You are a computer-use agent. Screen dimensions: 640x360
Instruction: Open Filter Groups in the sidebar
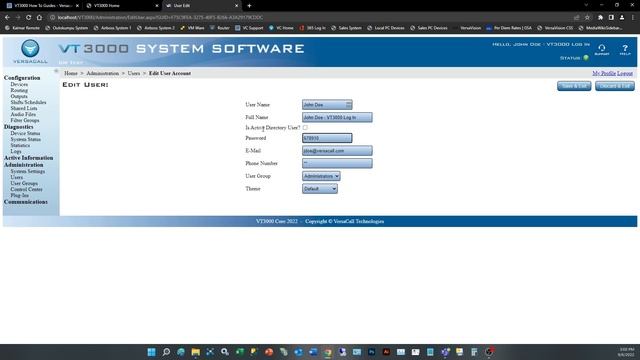[x=25, y=121]
